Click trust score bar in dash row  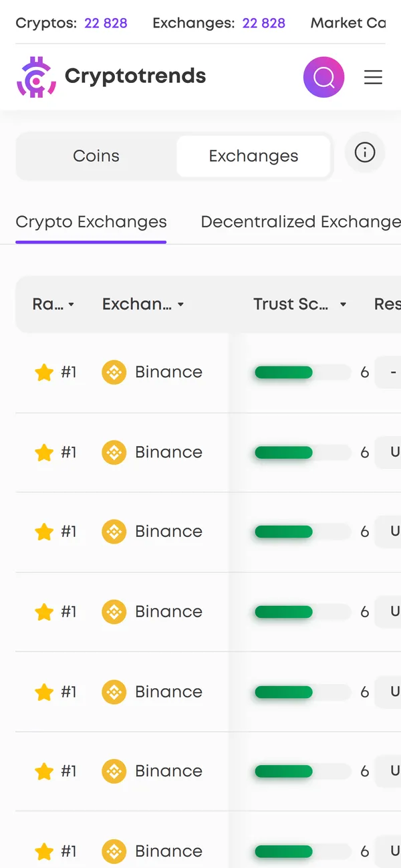coord(302,372)
